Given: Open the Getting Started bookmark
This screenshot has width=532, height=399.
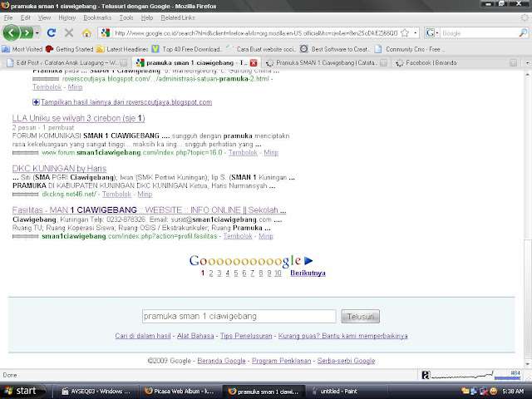Looking at the screenshot, I should (70, 49).
